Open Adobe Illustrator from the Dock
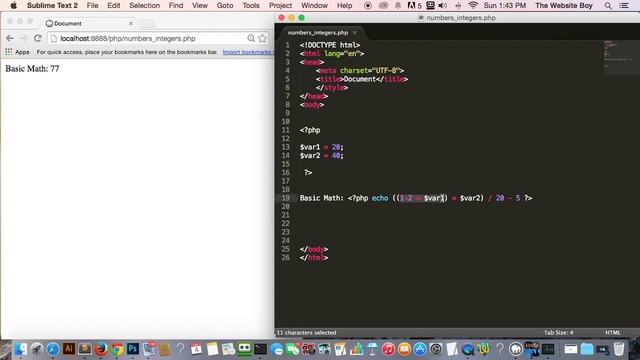 point(69,349)
